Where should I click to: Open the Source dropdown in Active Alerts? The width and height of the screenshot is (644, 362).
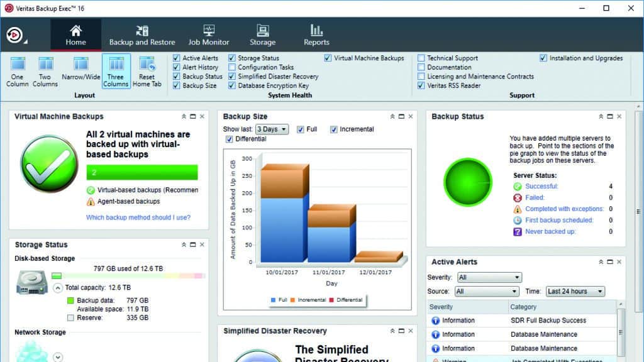(487, 292)
